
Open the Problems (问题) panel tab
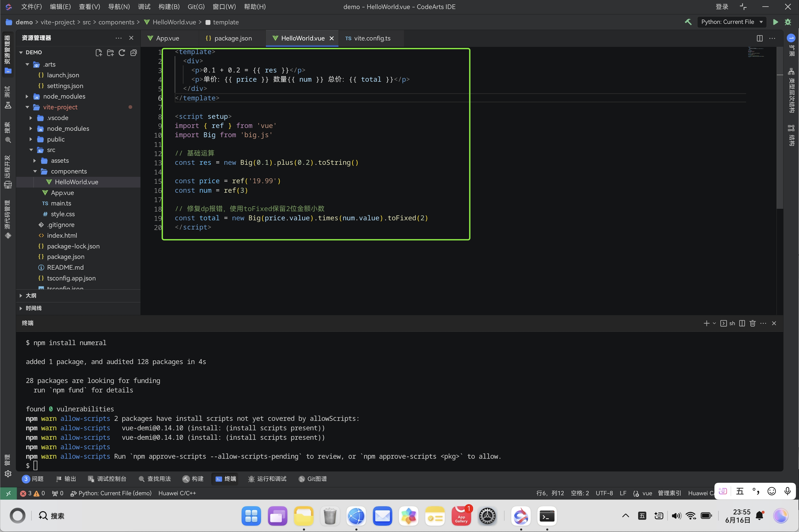click(33, 479)
